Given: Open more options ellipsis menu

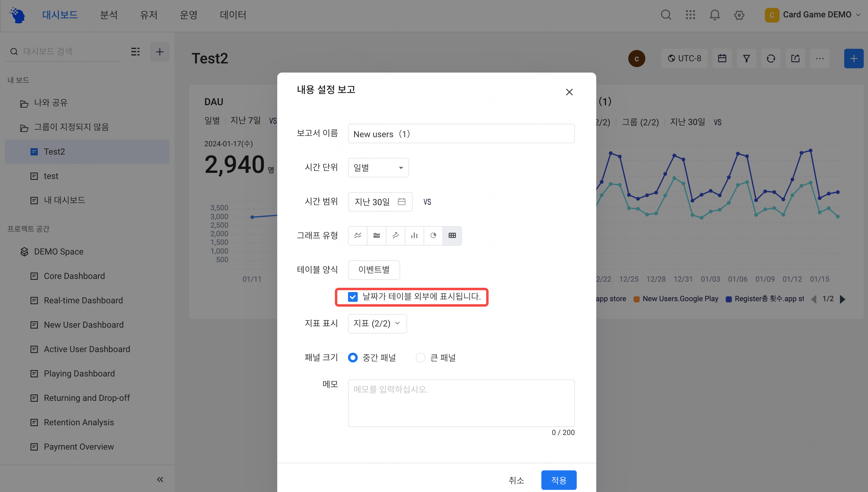Looking at the screenshot, I should click(820, 59).
